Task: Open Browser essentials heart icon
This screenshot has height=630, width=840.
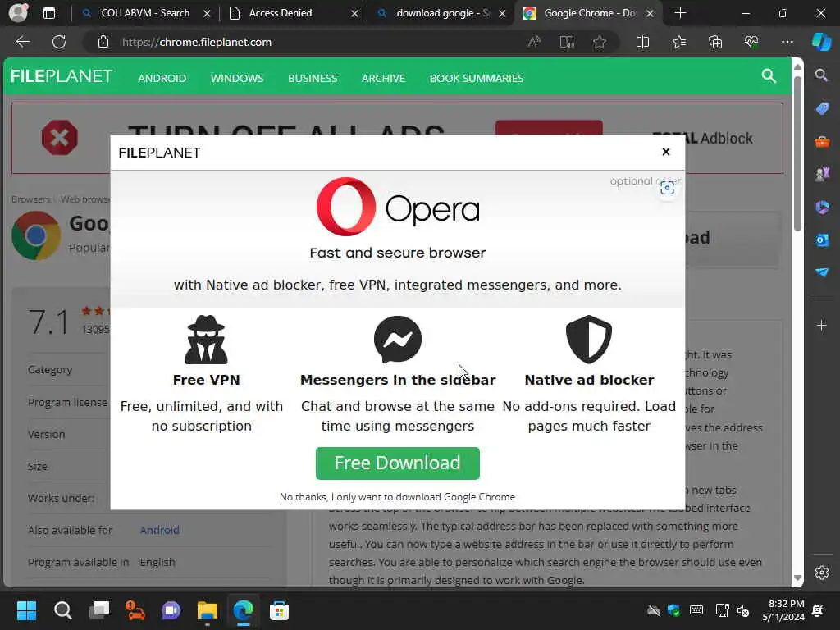Action: click(x=751, y=42)
